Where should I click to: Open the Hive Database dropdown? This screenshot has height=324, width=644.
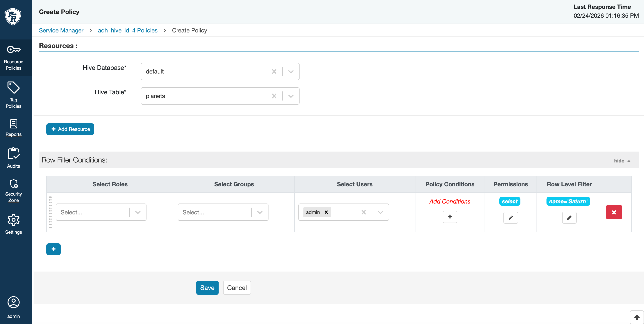pyautogui.click(x=290, y=71)
